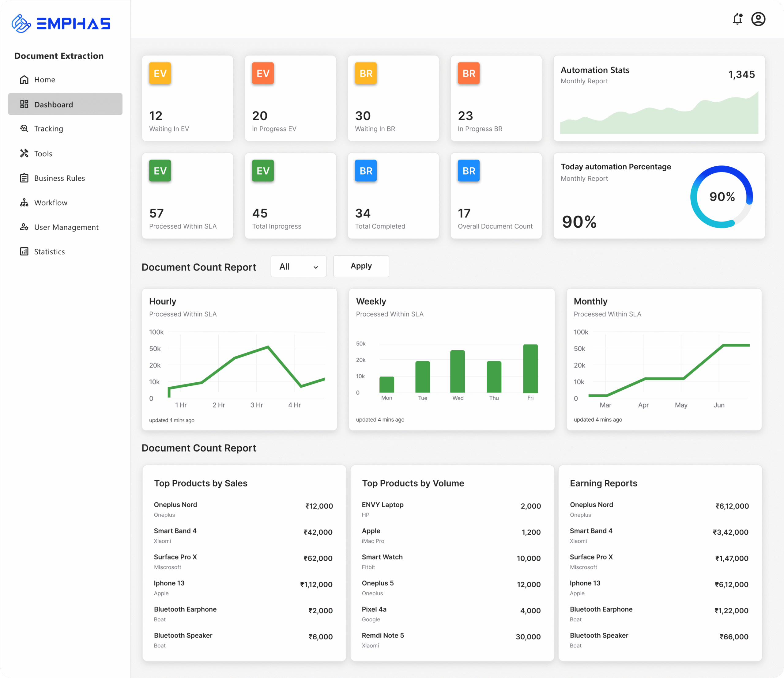
Task: Click the Tools wrench icon
Action: pyautogui.click(x=24, y=153)
